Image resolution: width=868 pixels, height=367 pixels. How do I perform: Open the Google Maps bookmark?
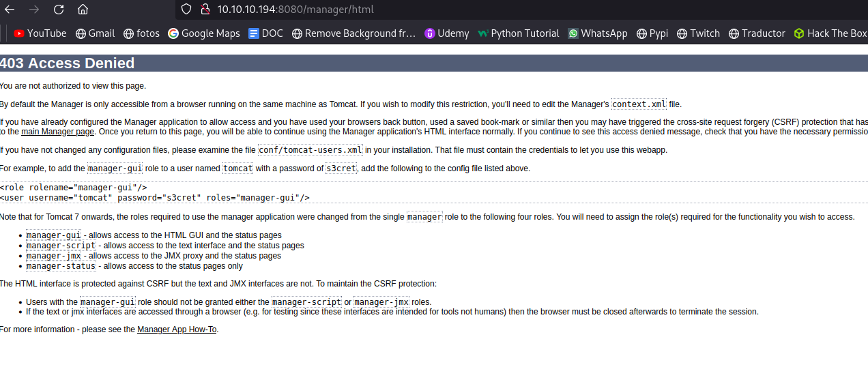(x=204, y=33)
